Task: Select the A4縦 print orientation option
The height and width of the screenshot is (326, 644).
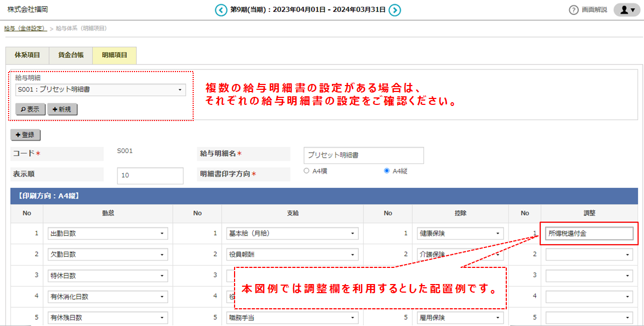Action: coord(386,171)
